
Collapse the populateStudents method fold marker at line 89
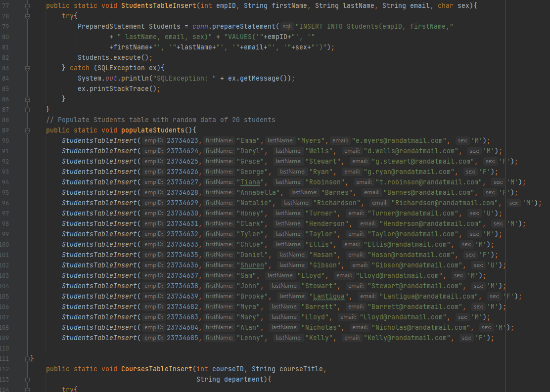(27, 131)
